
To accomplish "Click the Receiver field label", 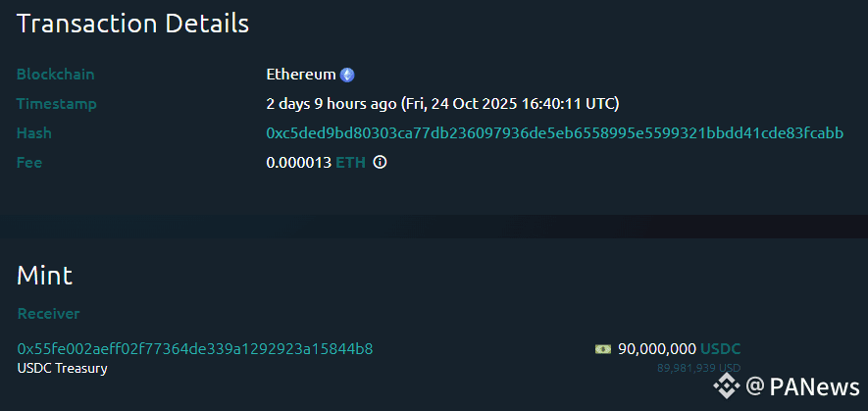I will (48, 314).
